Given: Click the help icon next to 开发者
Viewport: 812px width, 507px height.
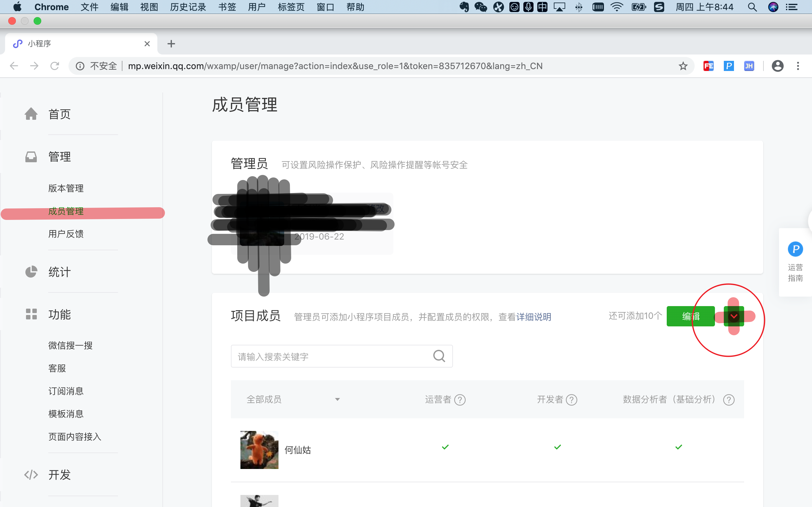Looking at the screenshot, I should tap(572, 400).
